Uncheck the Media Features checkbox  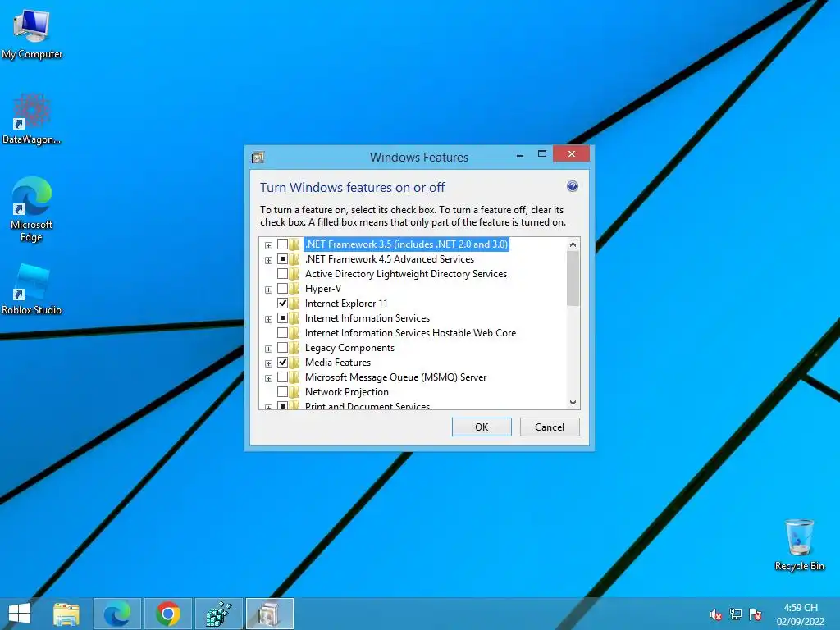[282, 363]
